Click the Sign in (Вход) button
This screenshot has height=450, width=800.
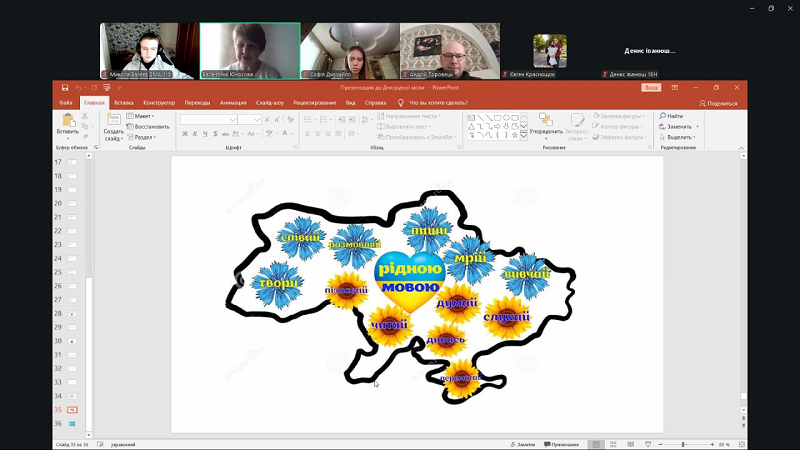tap(651, 88)
